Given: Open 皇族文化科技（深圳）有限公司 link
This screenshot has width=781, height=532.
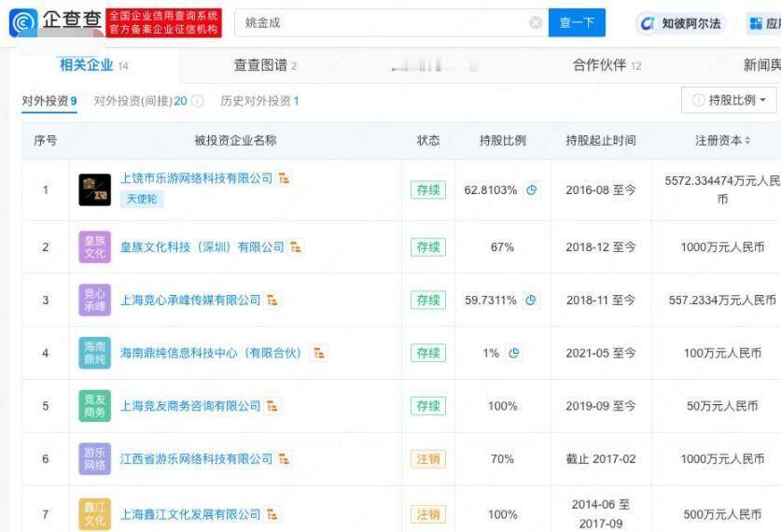Looking at the screenshot, I should click(x=202, y=247).
